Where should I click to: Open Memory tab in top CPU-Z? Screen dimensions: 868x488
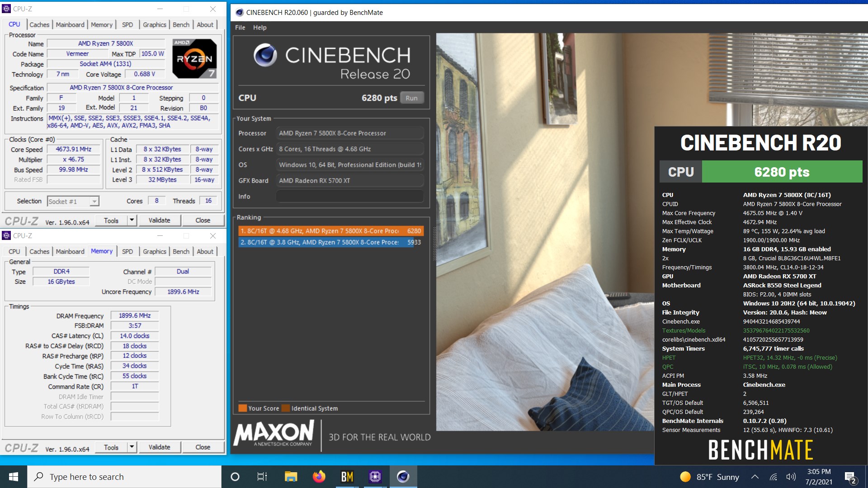point(101,24)
